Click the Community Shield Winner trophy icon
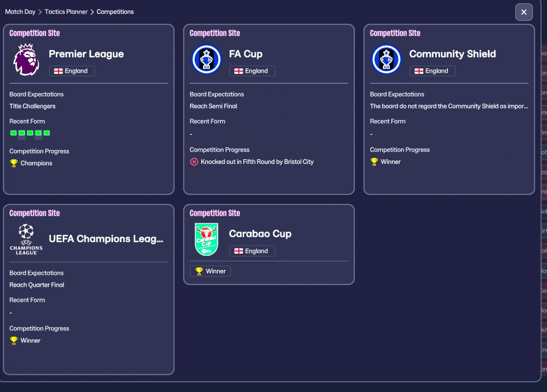The height and width of the screenshot is (392, 547). click(374, 162)
